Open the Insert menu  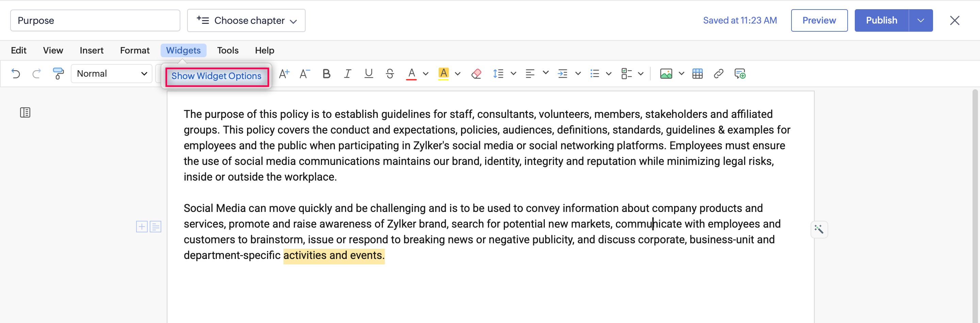[92, 50]
